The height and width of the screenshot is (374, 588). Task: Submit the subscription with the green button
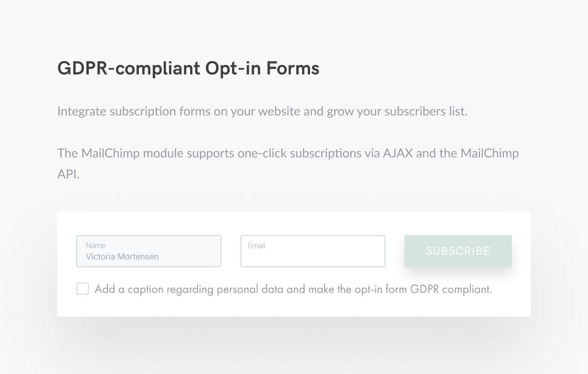[458, 251]
